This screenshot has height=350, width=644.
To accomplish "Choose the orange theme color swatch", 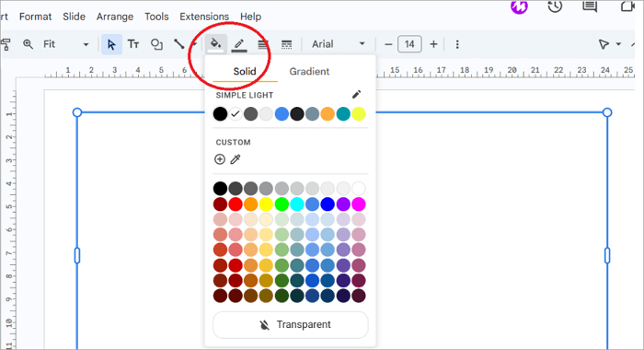I will click(x=328, y=114).
